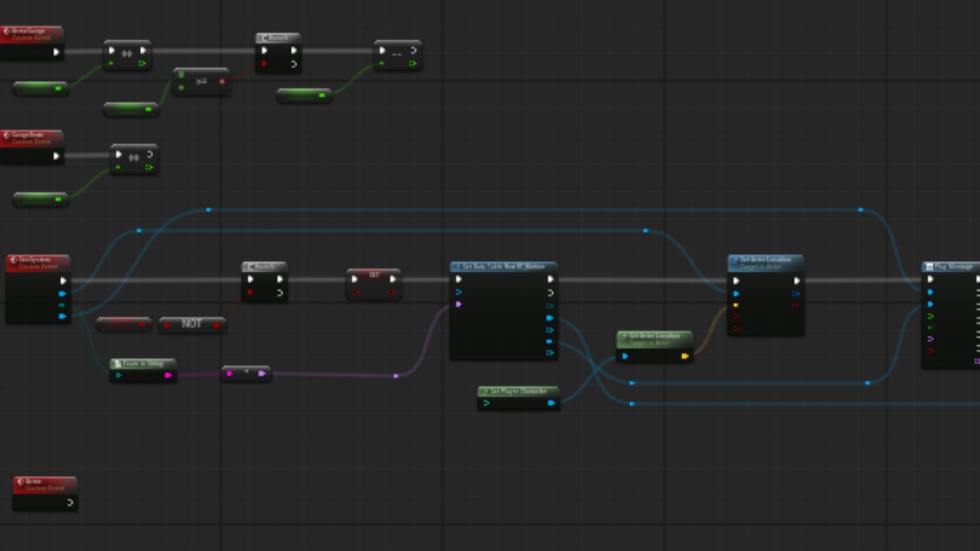
Task: Click the Play Montage node title
Action: point(951,266)
